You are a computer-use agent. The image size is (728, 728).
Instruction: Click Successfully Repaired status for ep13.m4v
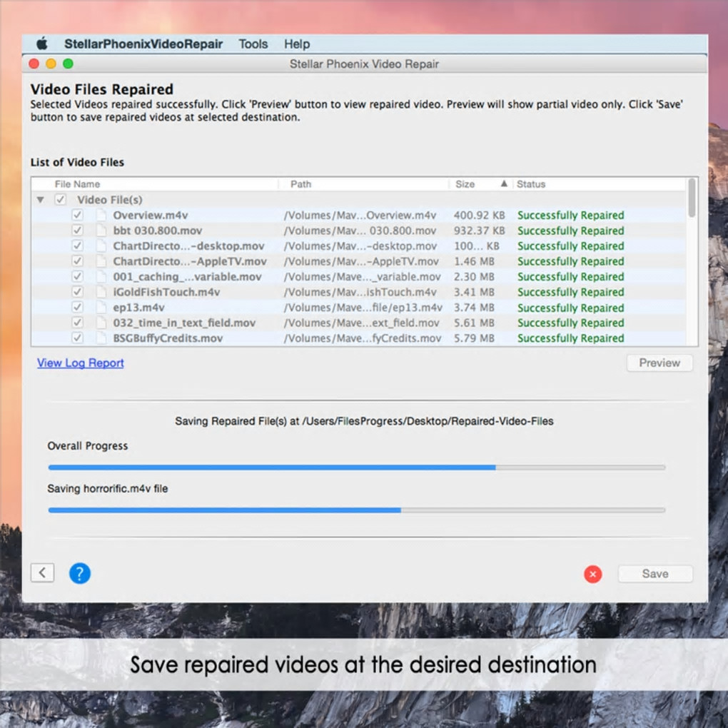pyautogui.click(x=570, y=308)
